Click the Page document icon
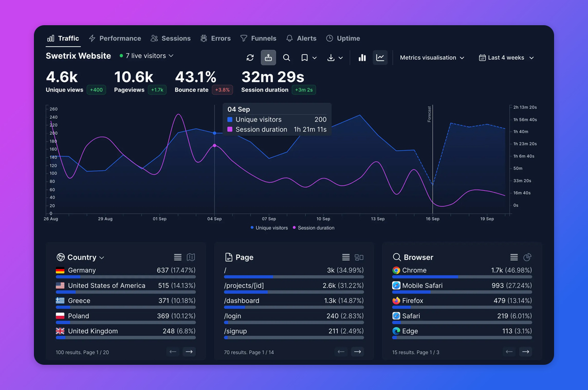Viewport: 588px width, 390px height. point(228,257)
